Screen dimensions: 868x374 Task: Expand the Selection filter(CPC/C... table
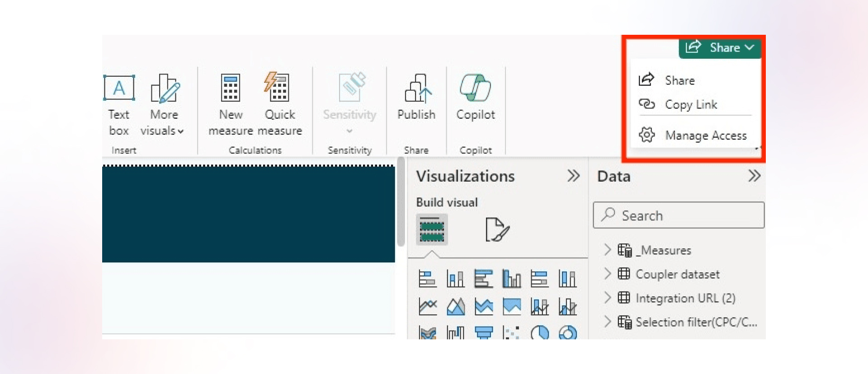click(608, 322)
